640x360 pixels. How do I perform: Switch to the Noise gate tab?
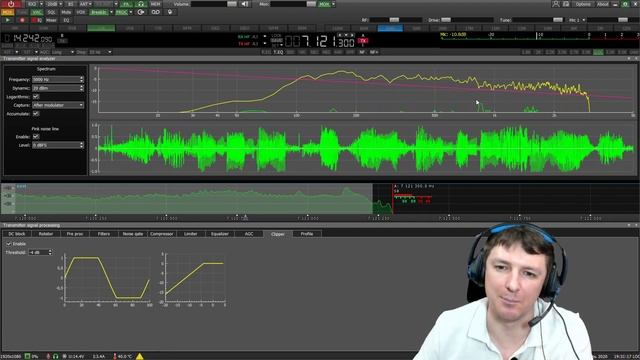click(133, 234)
